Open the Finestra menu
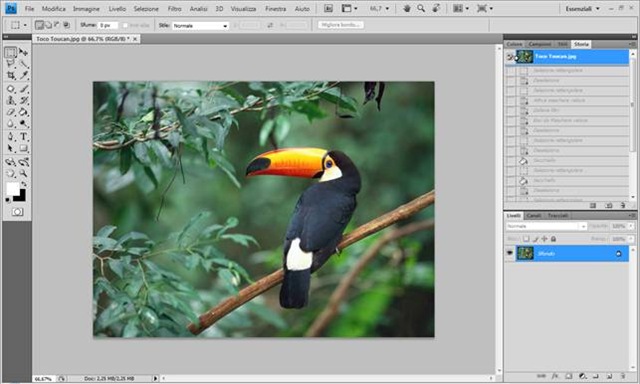 [276, 9]
